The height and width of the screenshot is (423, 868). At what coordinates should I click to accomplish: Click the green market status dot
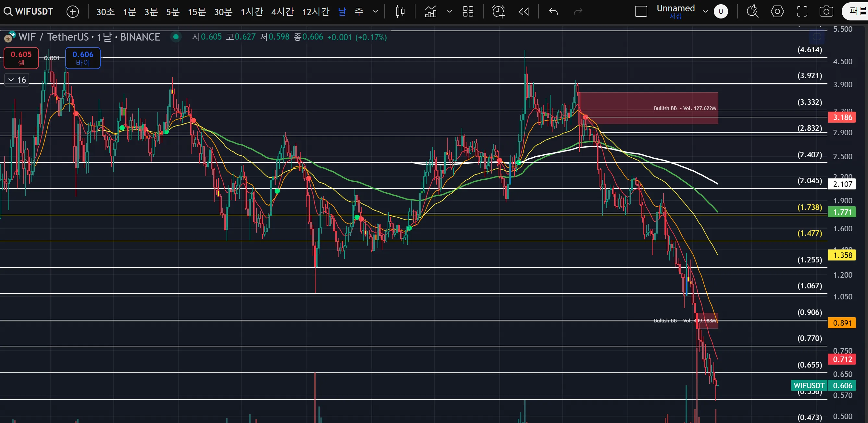pos(176,36)
